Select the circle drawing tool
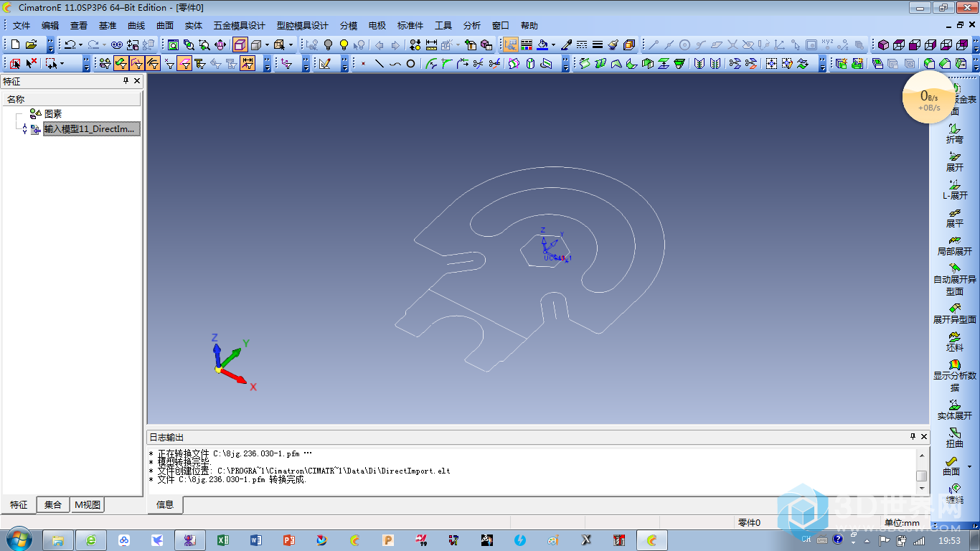980x551 pixels. pos(410,64)
